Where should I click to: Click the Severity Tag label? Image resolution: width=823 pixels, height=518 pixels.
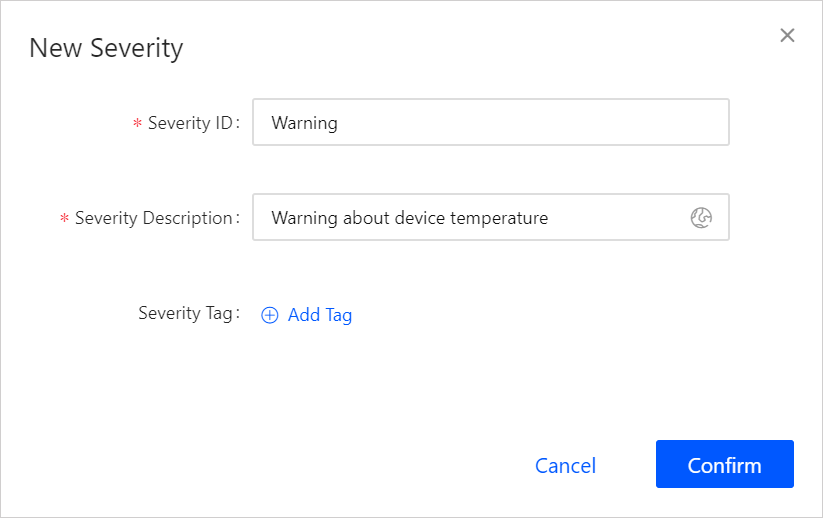tap(186, 313)
